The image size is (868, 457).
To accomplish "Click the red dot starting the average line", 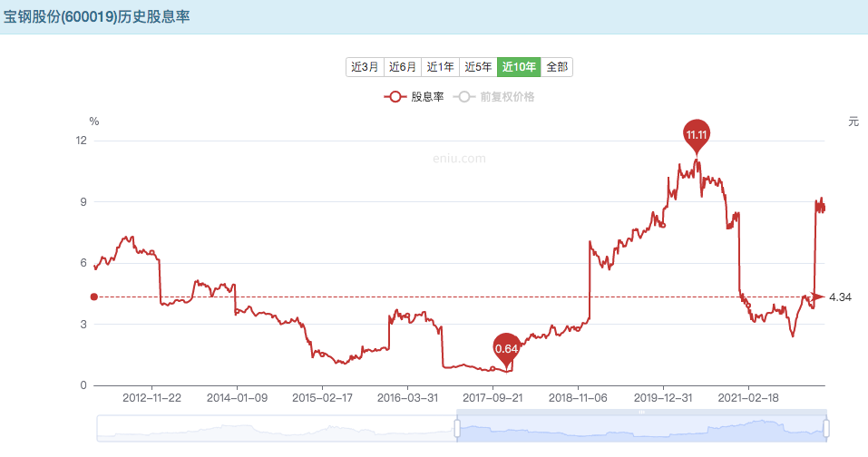I will 94,297.
